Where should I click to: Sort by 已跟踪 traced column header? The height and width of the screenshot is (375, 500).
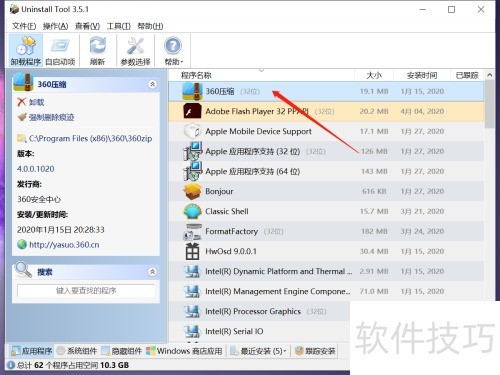467,75
